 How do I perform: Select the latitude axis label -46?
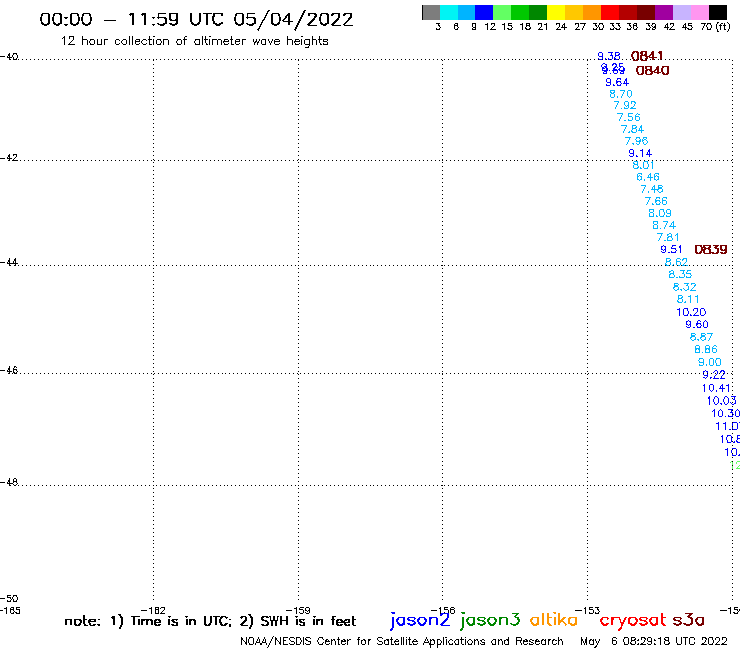(9, 370)
